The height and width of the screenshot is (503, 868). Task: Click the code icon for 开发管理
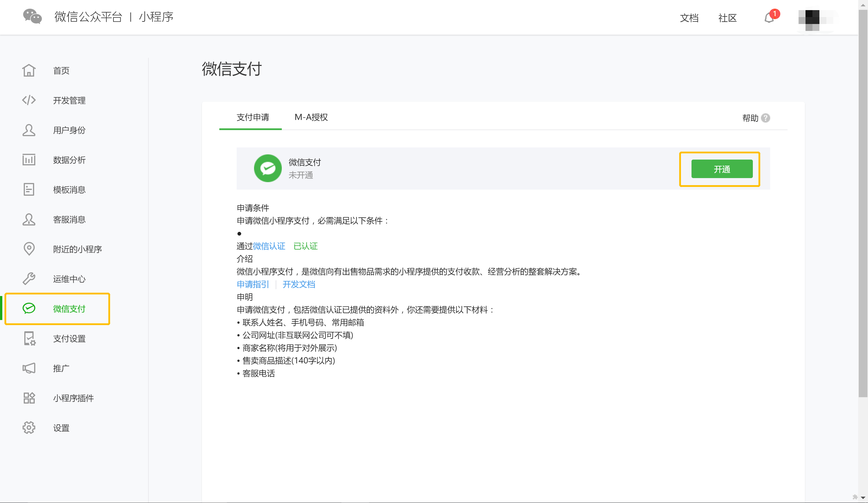tap(29, 100)
